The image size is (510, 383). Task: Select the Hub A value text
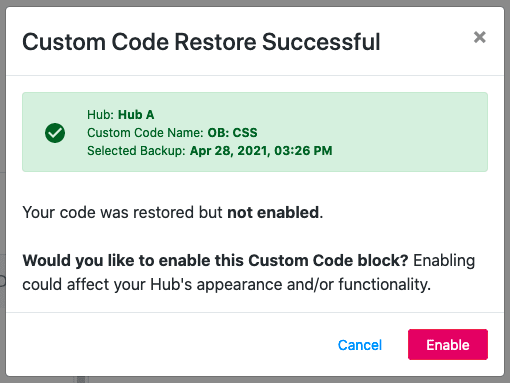click(x=136, y=115)
